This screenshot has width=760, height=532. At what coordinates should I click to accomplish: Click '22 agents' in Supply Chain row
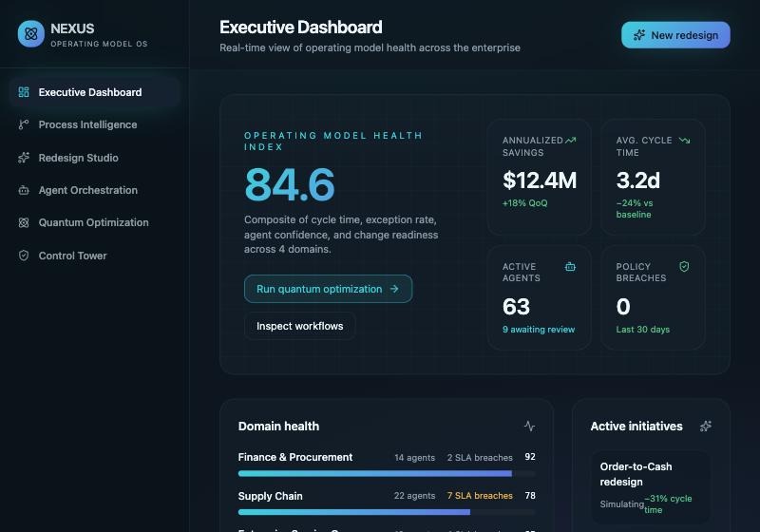414,496
